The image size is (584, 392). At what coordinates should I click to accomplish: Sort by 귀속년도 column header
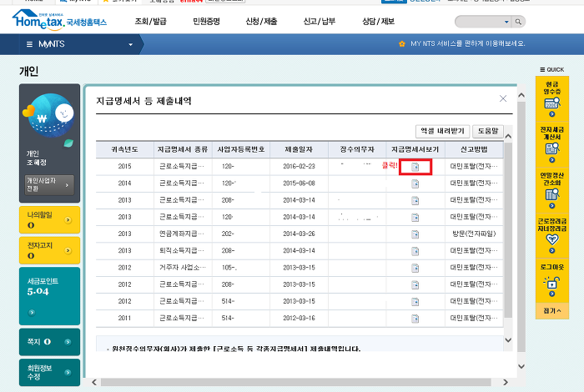click(125, 149)
